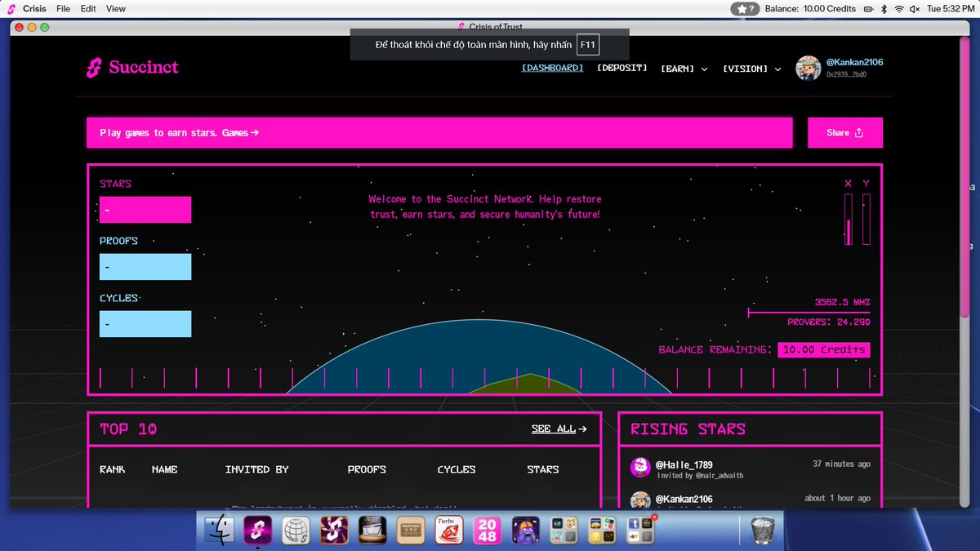Click the Rising Stars heading
The image size is (980, 551).
point(688,429)
